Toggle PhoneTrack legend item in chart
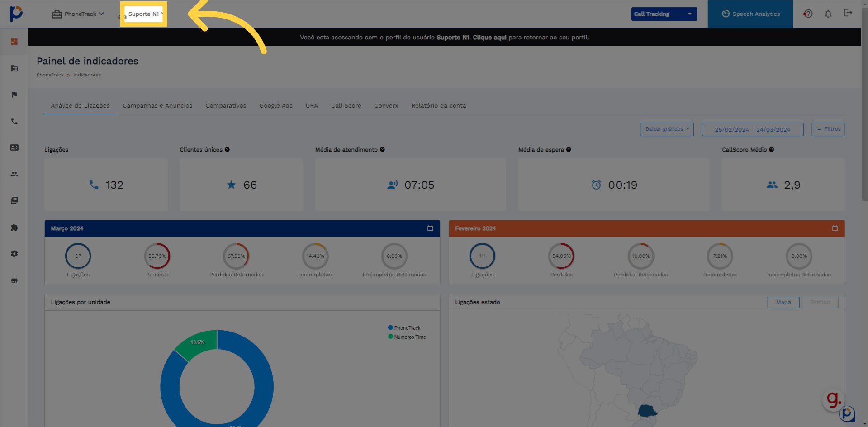This screenshot has height=427, width=868. [x=404, y=328]
